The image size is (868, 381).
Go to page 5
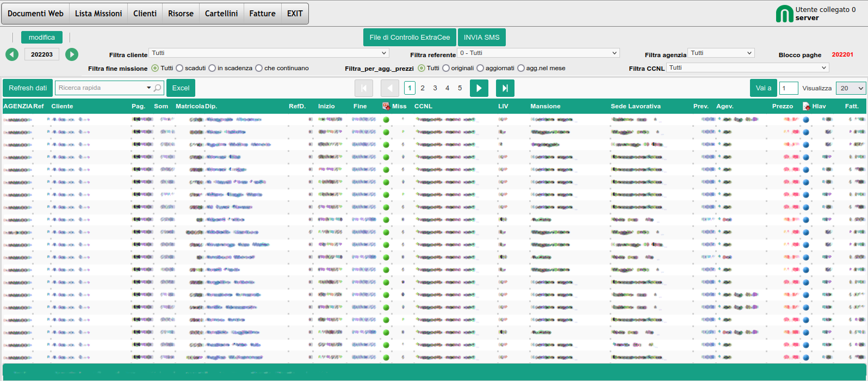coord(460,88)
